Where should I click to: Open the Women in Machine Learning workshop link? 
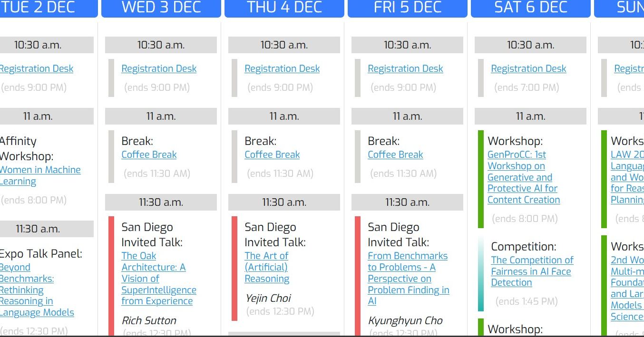click(40, 170)
